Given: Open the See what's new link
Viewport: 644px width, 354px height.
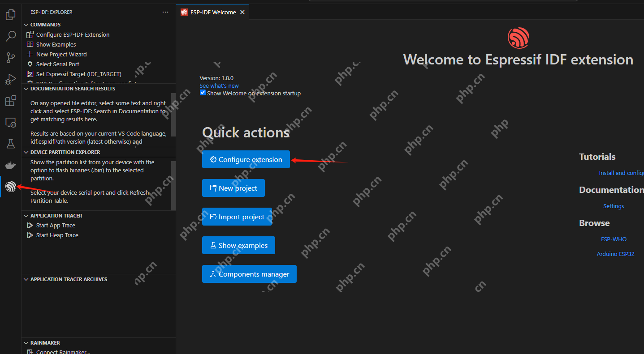Looking at the screenshot, I should coord(219,85).
